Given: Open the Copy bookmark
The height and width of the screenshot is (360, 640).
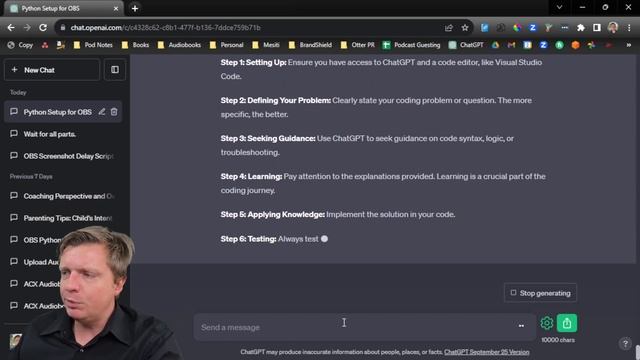Looking at the screenshot, I should [20, 45].
